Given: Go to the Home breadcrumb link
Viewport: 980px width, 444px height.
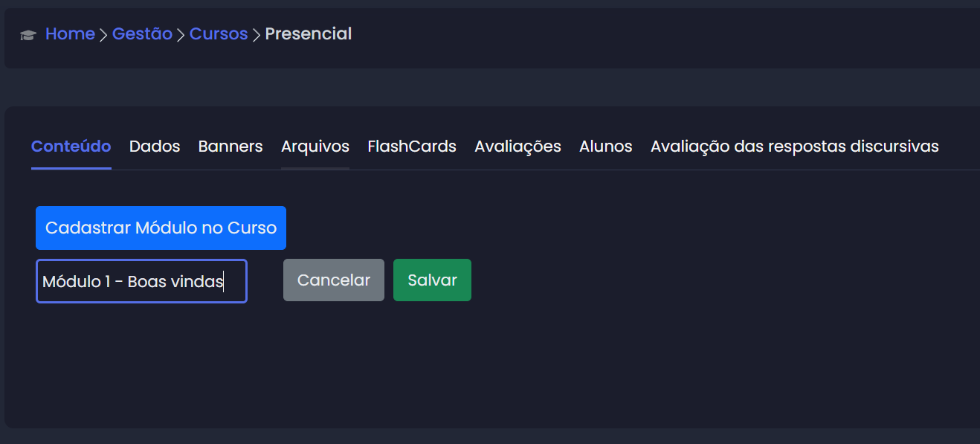Looking at the screenshot, I should point(70,34).
